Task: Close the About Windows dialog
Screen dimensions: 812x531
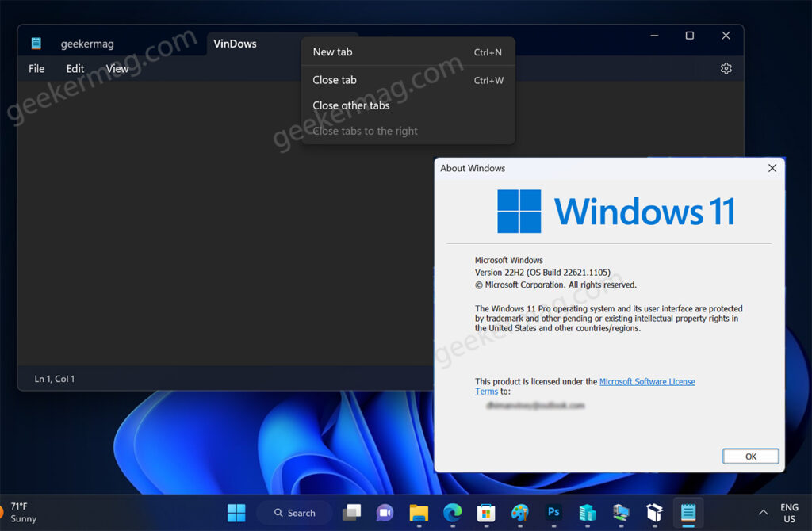Action: pyautogui.click(x=772, y=168)
